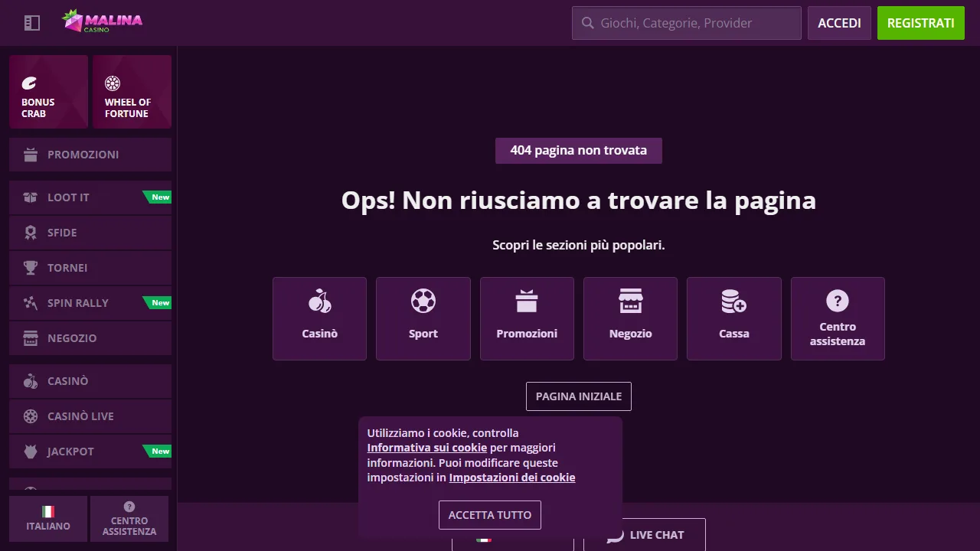Click the question mark icon above CENTRO ASSISTENZA
980x551 pixels.
click(x=129, y=507)
